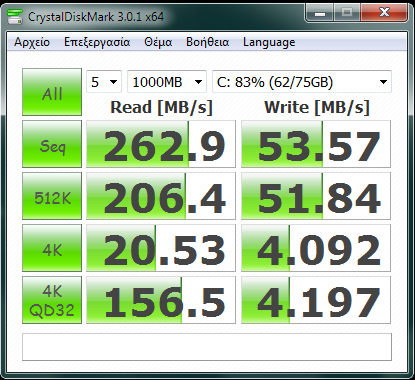The height and width of the screenshot is (380, 415).
Task: Select the Seq read value 262.9
Action: pyautogui.click(x=161, y=144)
